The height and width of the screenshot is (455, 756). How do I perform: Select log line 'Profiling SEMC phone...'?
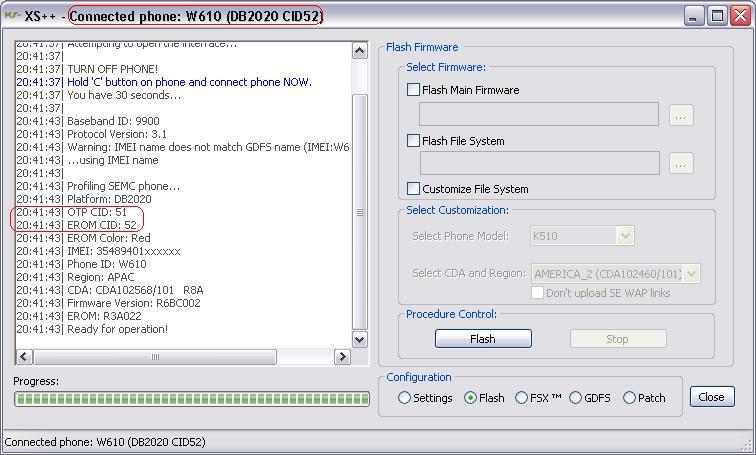click(x=123, y=186)
